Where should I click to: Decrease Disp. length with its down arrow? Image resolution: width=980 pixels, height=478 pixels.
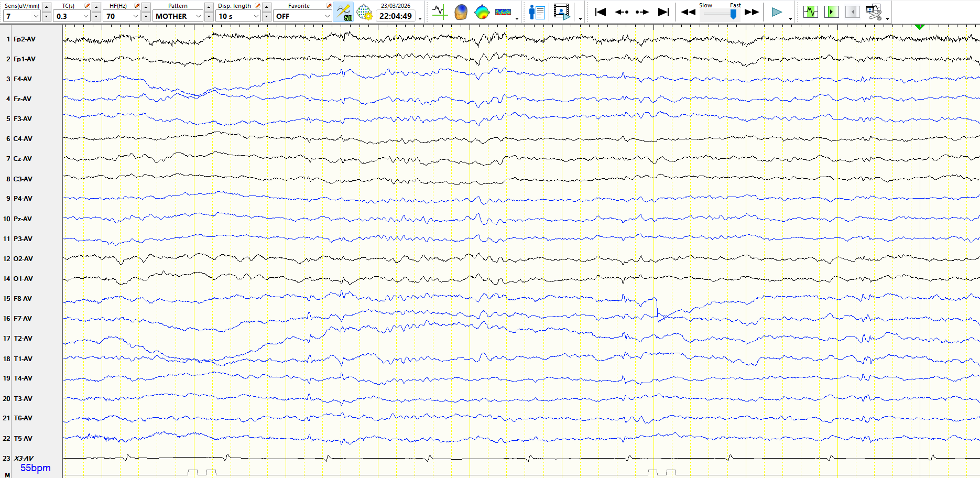pos(267,16)
